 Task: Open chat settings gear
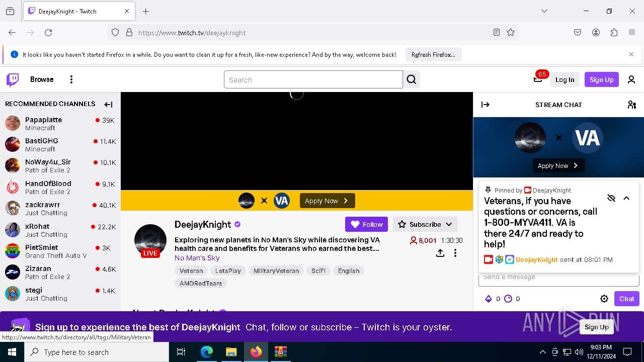click(x=604, y=299)
